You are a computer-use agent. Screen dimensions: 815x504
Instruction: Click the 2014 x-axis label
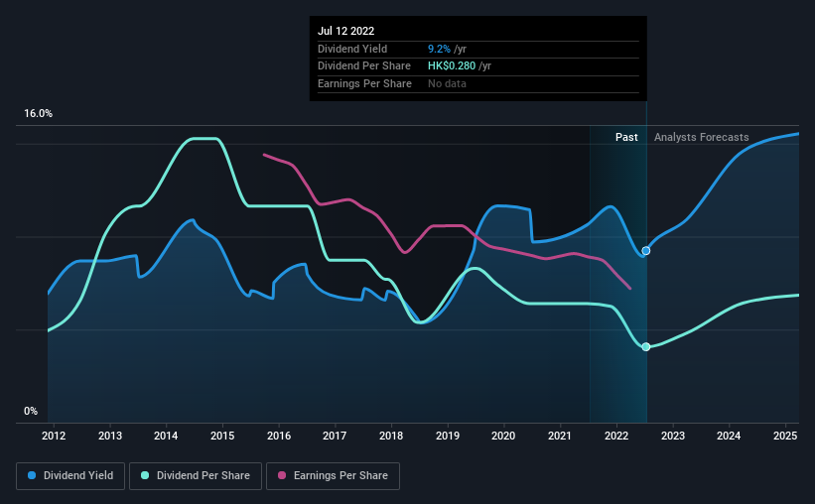[x=166, y=436]
